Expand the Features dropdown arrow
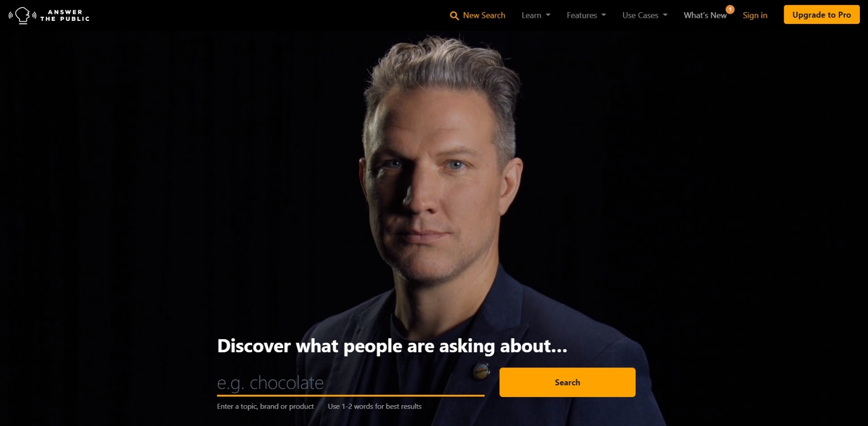This screenshot has width=868, height=426. point(604,15)
